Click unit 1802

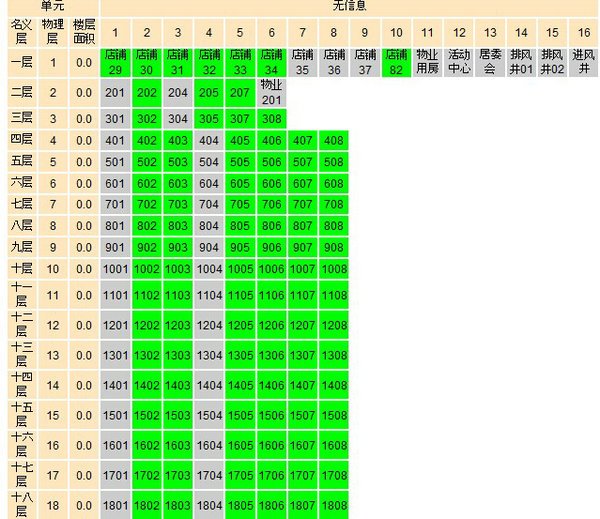pyautogui.click(x=147, y=505)
